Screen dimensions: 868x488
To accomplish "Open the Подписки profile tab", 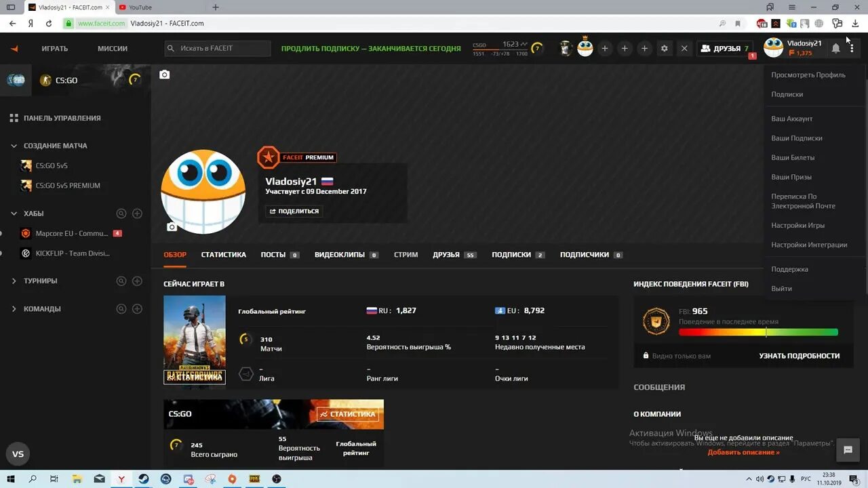I will [x=518, y=255].
